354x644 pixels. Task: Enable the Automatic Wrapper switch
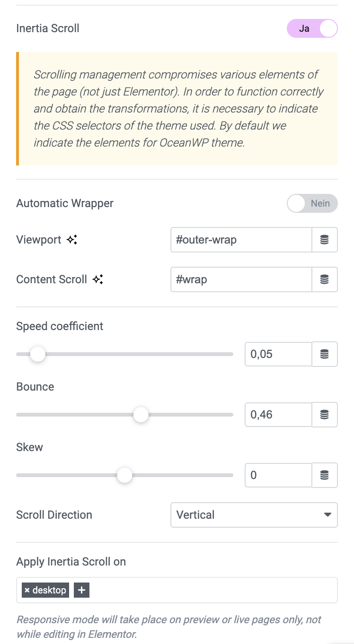click(312, 203)
